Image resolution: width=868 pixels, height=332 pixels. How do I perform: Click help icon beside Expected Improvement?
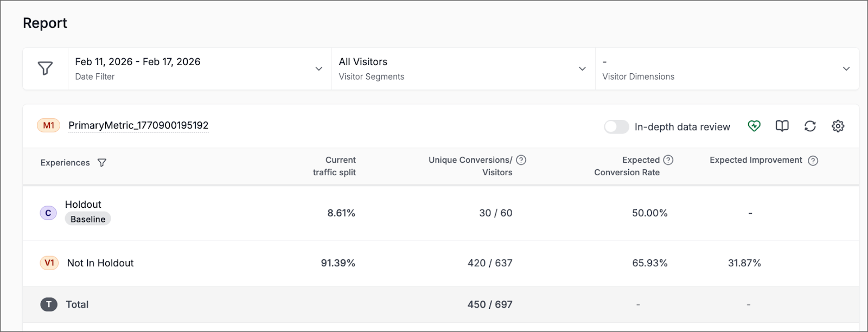[813, 161]
